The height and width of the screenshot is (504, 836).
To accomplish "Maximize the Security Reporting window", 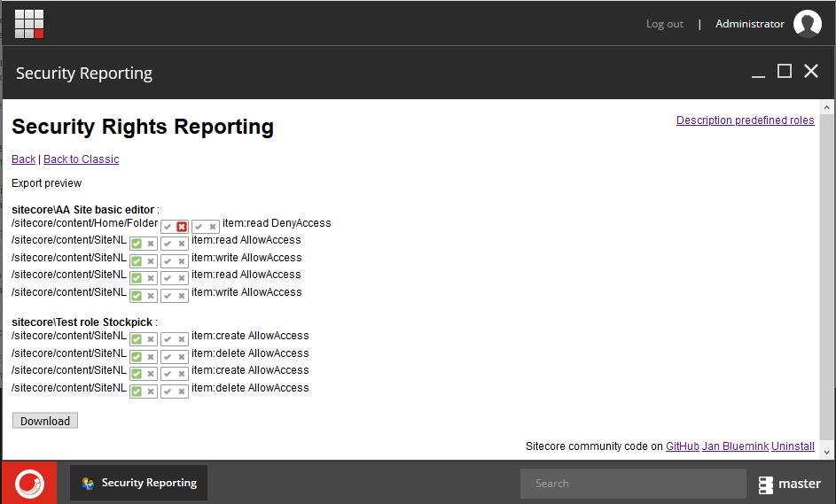I will pos(785,71).
